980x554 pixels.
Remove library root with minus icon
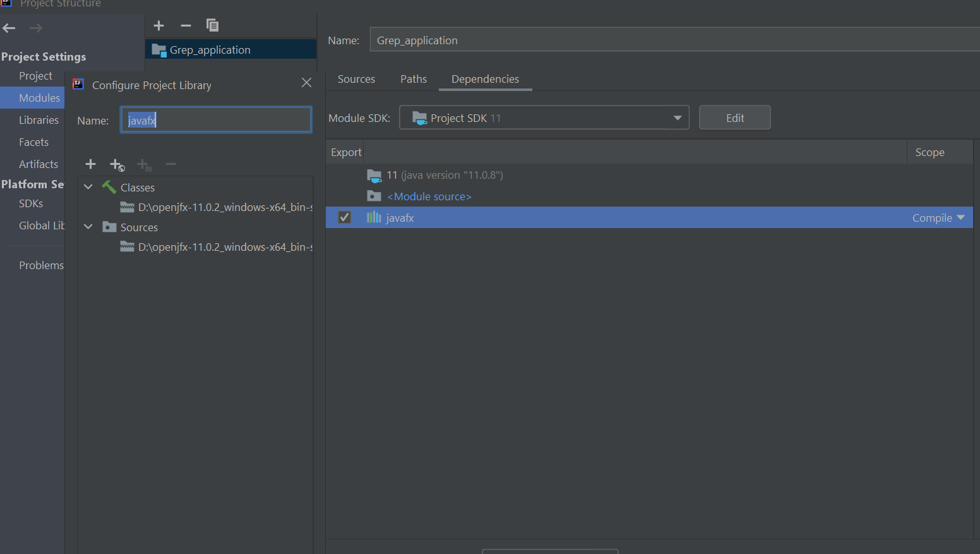coord(170,164)
